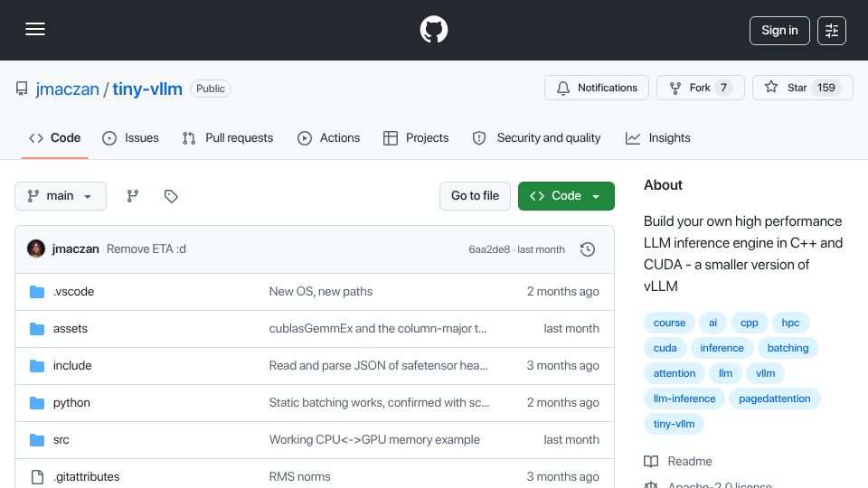Screen dimensions: 868x488
Task: Open appearance settings icon beside Sign in
Action: [832, 31]
